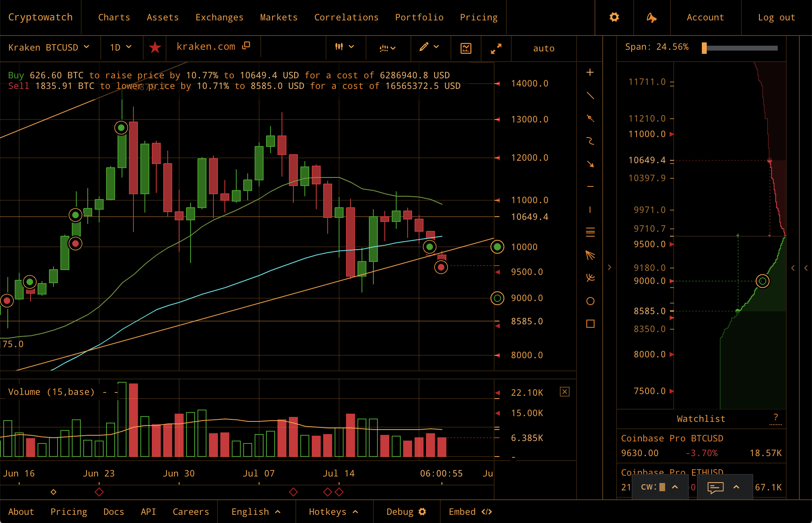The height and width of the screenshot is (523, 812).
Task: Toggle auto price scale
Action: point(544,48)
